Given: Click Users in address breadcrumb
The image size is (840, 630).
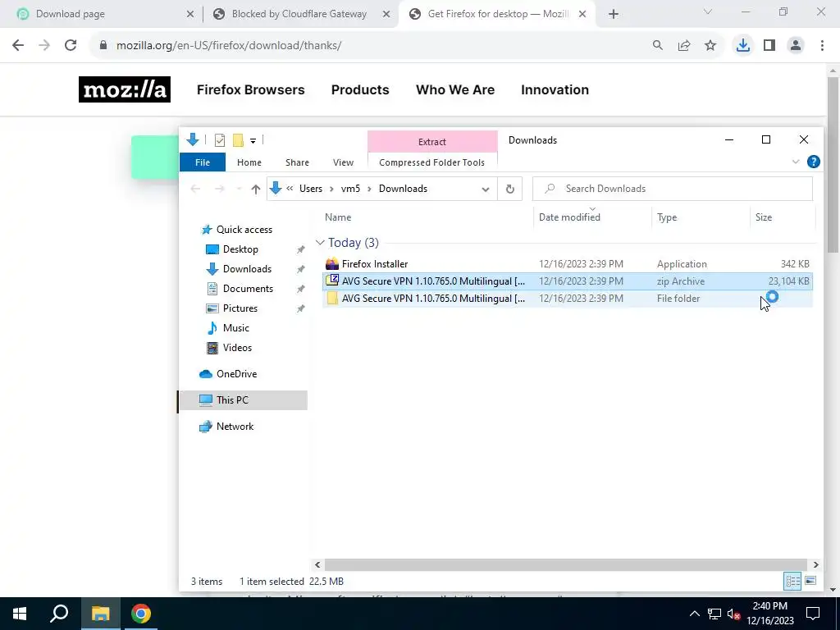Looking at the screenshot, I should [x=311, y=189].
